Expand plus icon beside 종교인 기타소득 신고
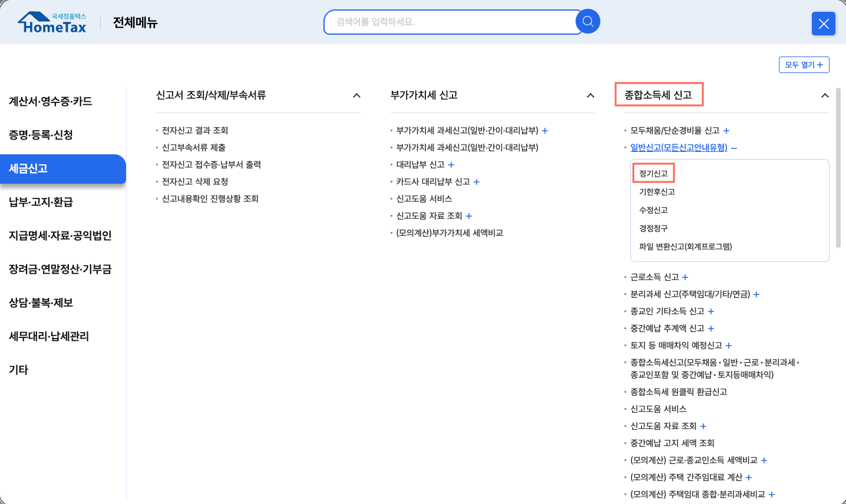846x504 pixels. pos(711,311)
